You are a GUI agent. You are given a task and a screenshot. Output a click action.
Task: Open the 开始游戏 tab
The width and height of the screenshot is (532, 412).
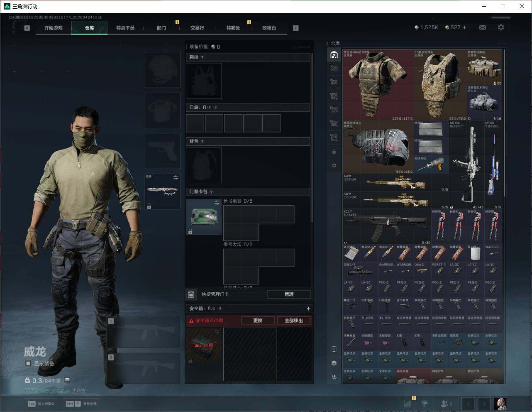coord(54,28)
